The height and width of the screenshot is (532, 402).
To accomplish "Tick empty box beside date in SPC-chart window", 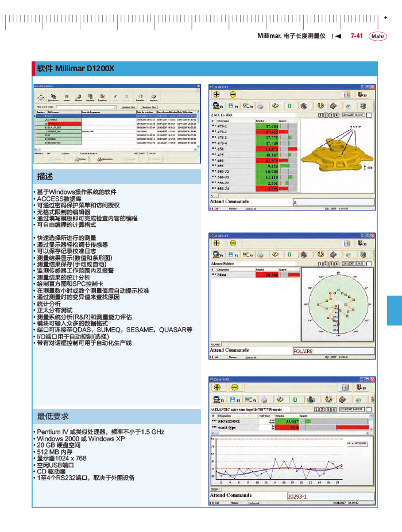I will (x=370, y=409).
